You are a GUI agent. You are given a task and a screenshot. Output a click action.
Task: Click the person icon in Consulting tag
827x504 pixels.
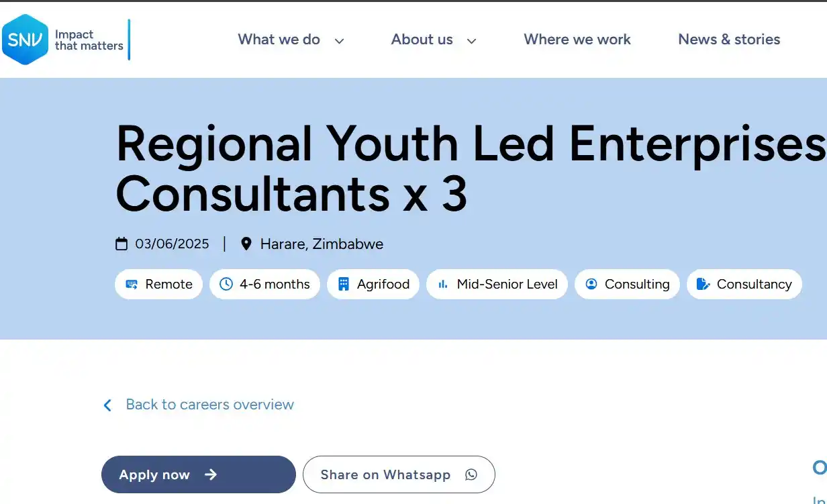click(591, 284)
